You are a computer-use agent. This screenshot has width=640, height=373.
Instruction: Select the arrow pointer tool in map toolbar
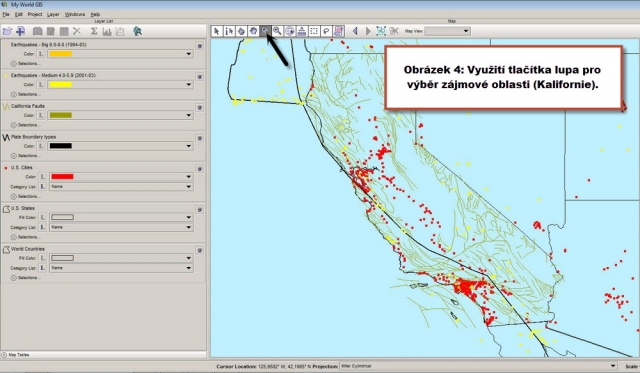[217, 31]
